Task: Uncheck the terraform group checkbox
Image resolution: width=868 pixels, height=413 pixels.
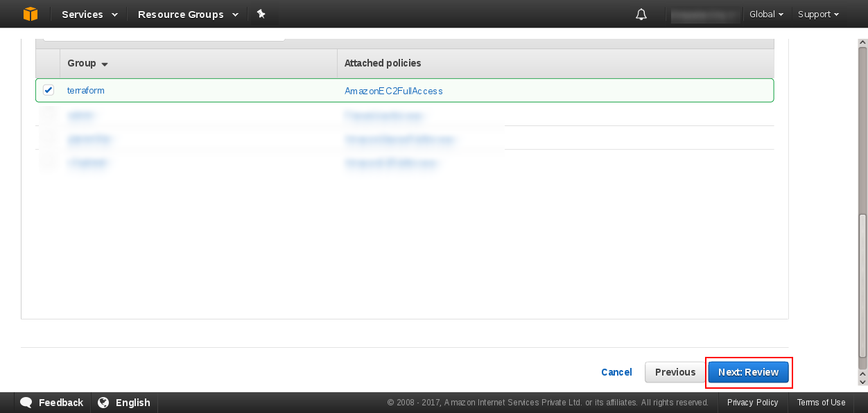Action: [x=49, y=90]
